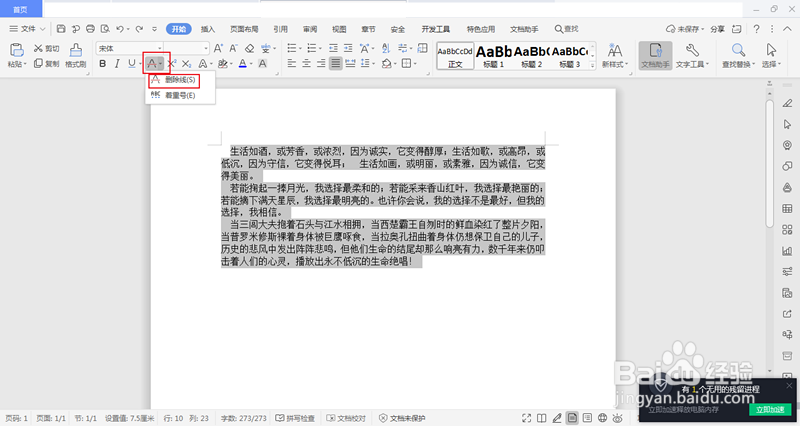The height and width of the screenshot is (426, 800).
Task: Increase paragraph indent
Action: click(348, 48)
